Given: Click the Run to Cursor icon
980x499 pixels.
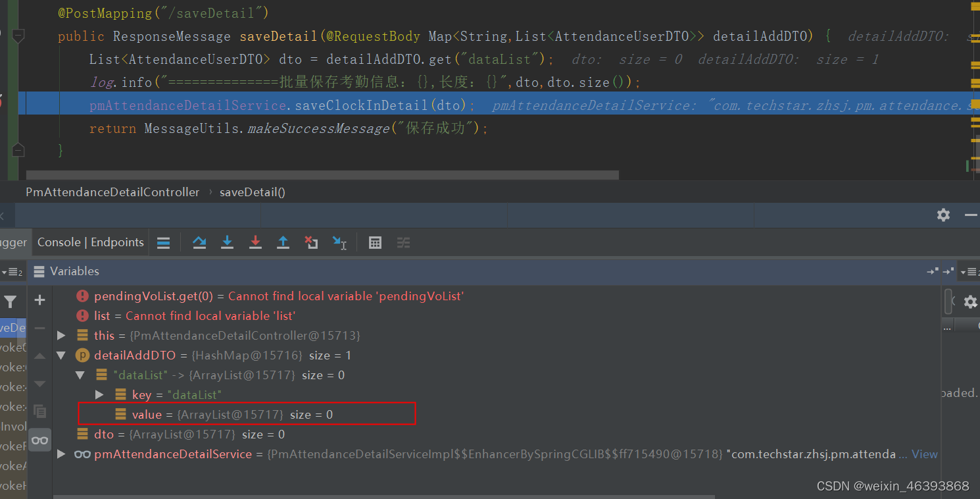Looking at the screenshot, I should pyautogui.click(x=339, y=242).
